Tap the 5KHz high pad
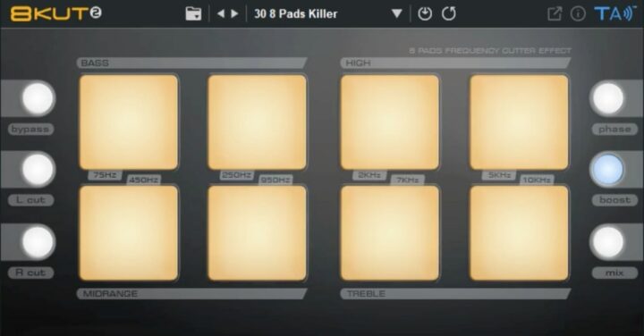Image resolution: width=644 pixels, height=336 pixels. pos(519,122)
